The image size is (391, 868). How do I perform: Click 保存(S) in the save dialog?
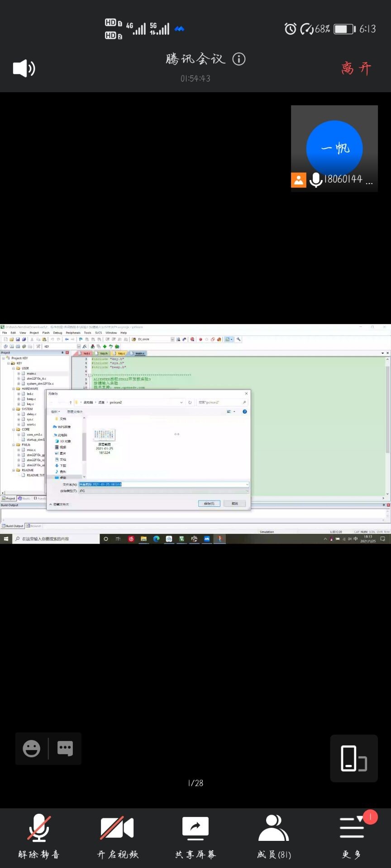pyautogui.click(x=209, y=503)
